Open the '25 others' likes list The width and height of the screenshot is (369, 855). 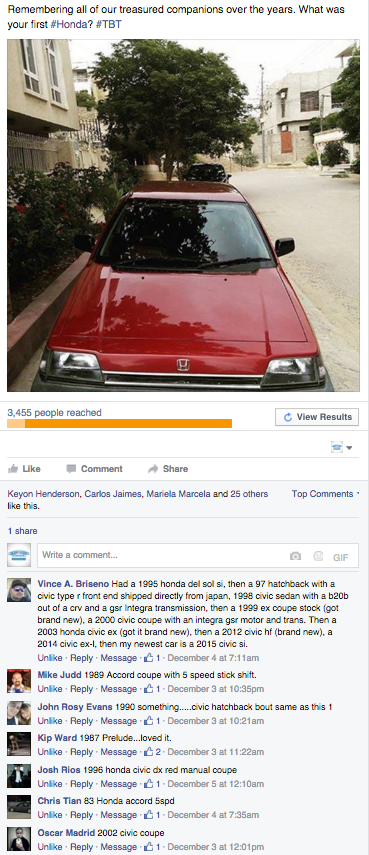pos(249,494)
